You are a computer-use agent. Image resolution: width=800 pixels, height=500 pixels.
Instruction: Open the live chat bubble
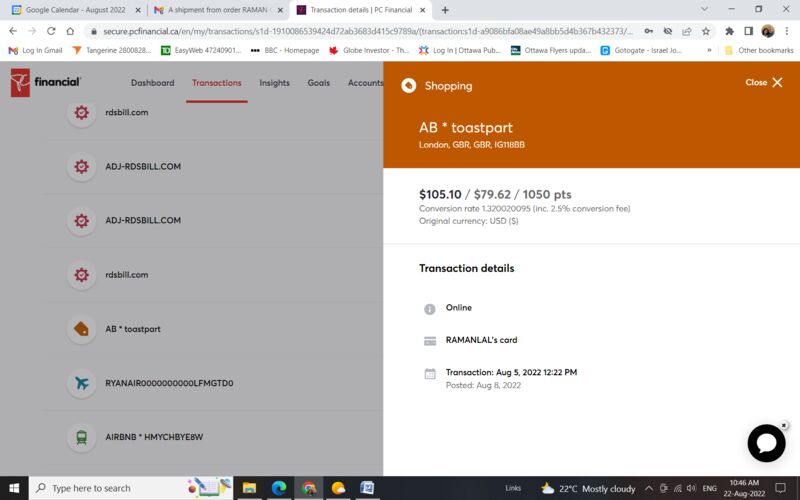pos(766,443)
